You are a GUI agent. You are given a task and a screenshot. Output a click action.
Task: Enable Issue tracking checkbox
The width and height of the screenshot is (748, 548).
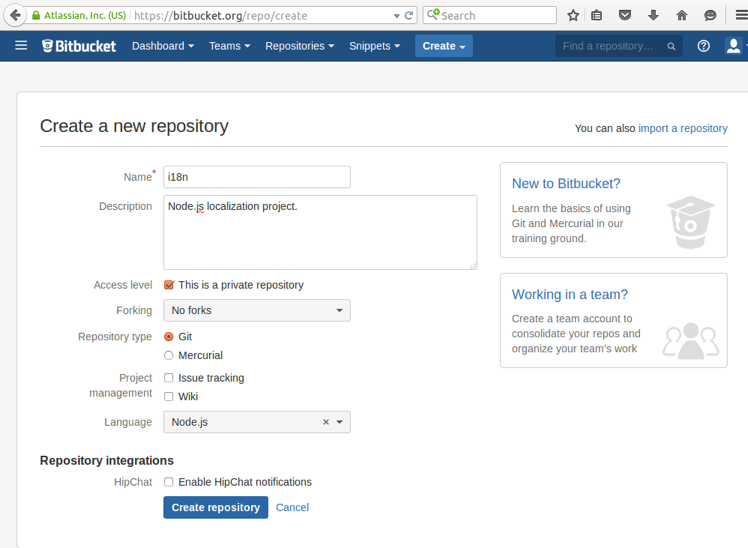[x=169, y=378]
